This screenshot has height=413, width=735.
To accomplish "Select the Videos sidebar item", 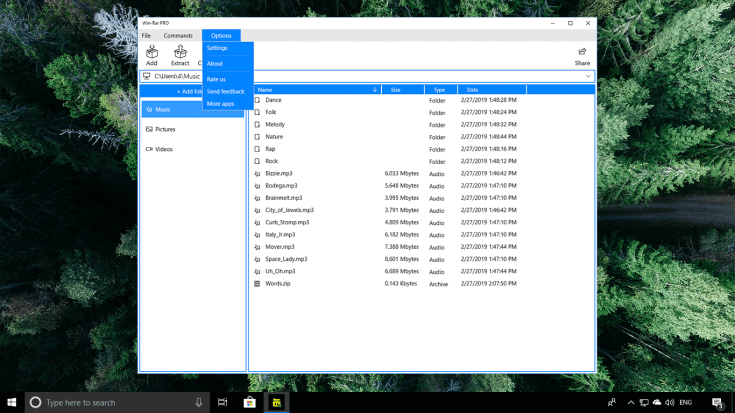I will (163, 149).
